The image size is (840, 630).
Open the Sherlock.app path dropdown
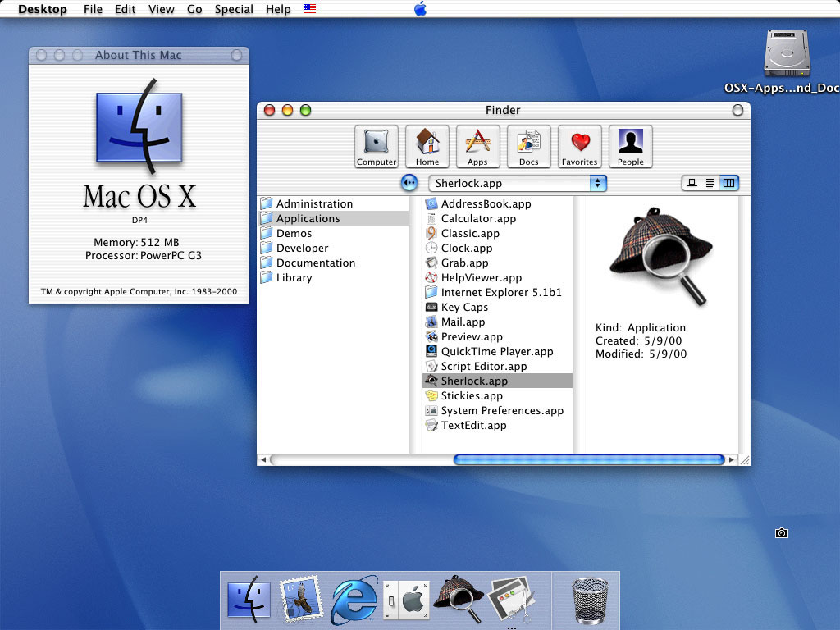(x=518, y=183)
